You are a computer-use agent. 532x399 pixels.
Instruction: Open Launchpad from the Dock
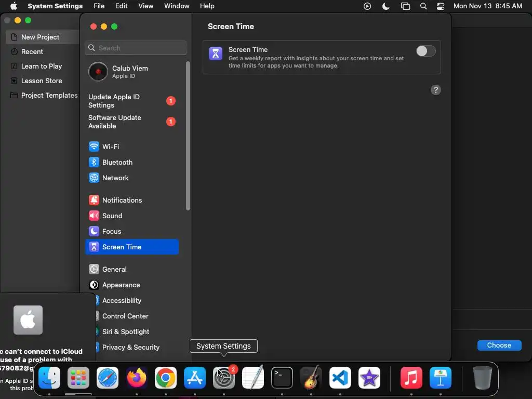coord(78,378)
